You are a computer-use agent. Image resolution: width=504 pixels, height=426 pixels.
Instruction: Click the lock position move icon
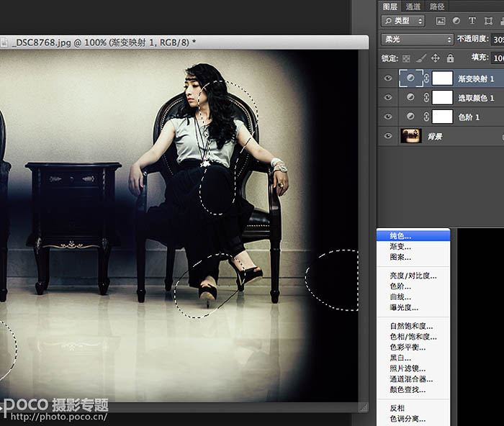[436, 58]
